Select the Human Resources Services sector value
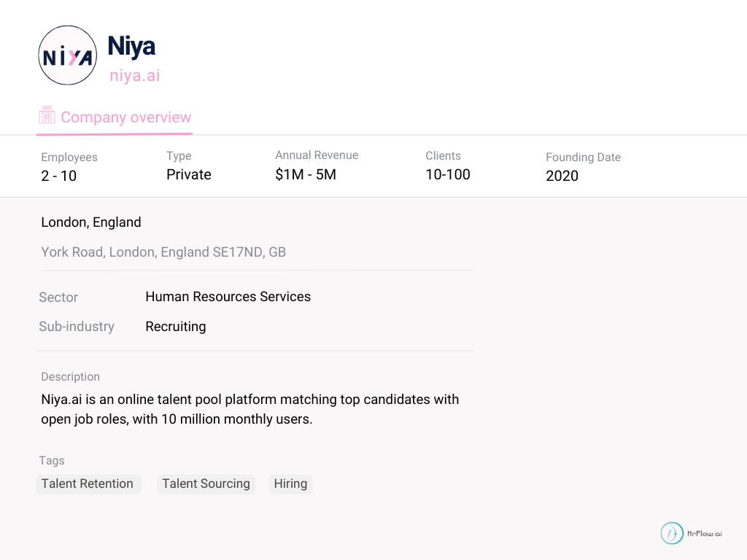Screen dimensions: 747x560 (228, 297)
